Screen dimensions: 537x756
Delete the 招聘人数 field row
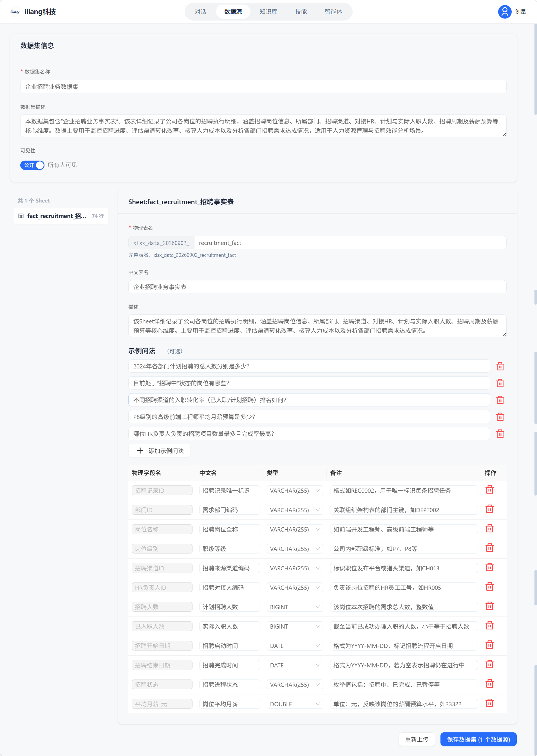489,606
